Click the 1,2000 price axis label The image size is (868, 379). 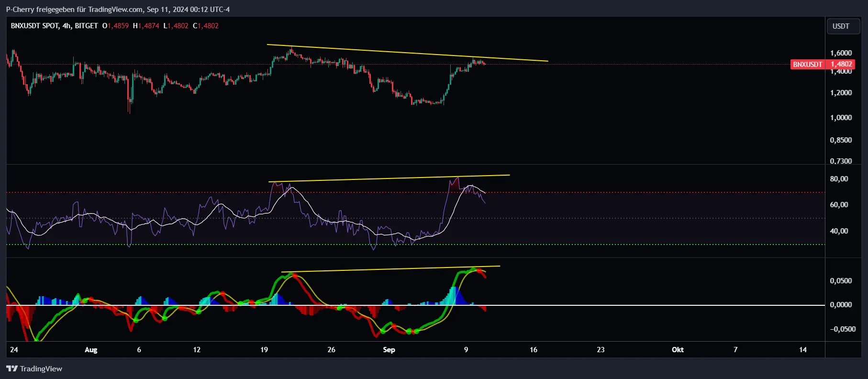tap(841, 93)
